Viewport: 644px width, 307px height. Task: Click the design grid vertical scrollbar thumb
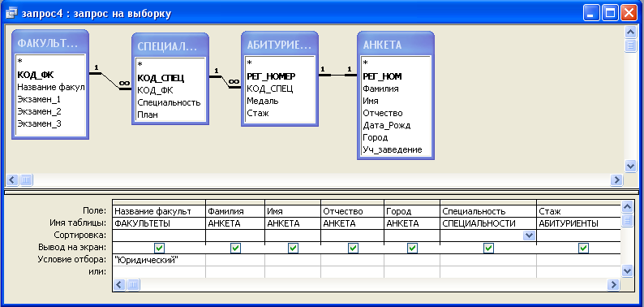[x=626, y=220]
